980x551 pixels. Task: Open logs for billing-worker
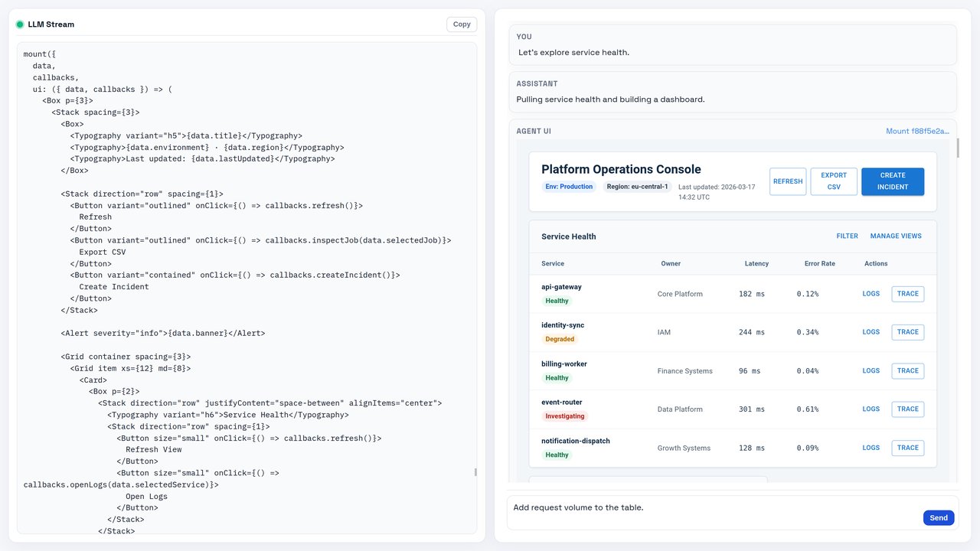pos(871,370)
